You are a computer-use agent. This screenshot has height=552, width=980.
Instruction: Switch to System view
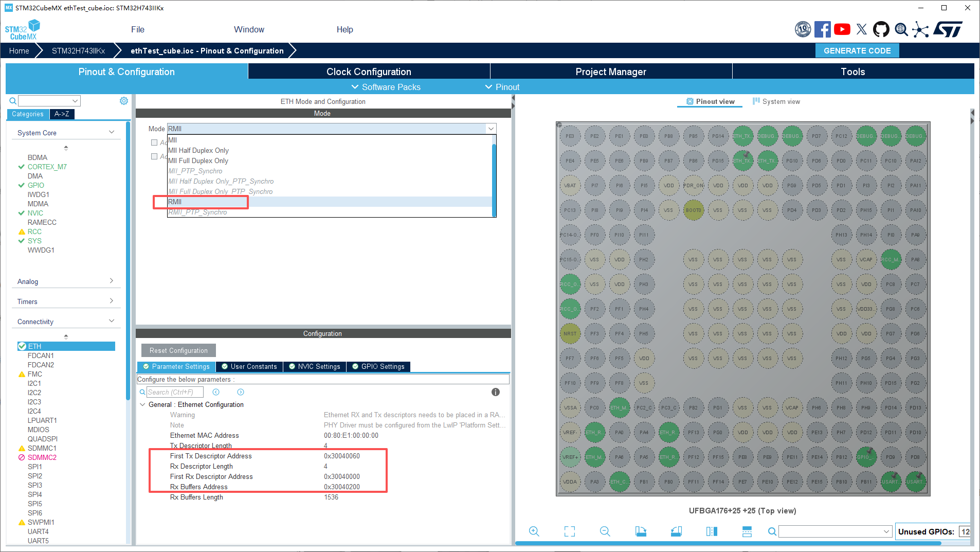coord(776,101)
